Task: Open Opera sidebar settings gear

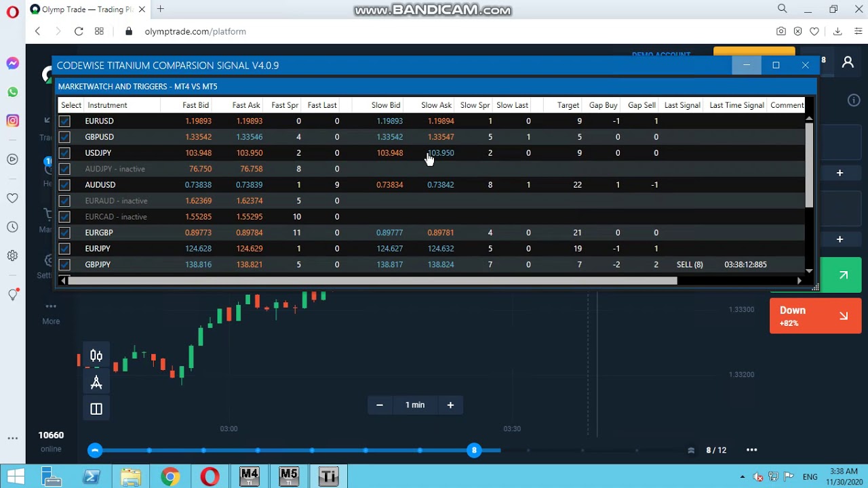Action: click(12, 256)
